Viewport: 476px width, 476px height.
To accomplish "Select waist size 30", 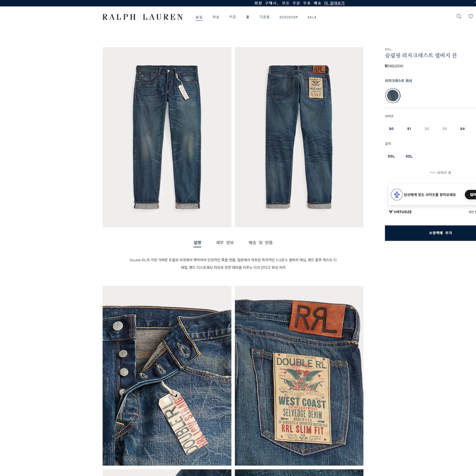I will 391,129.
